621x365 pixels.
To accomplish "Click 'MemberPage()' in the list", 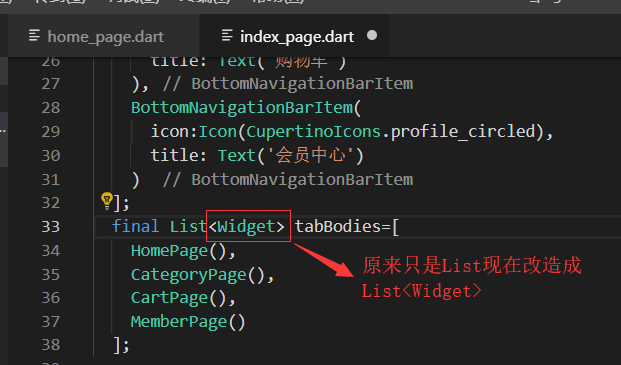I will pos(188,321).
